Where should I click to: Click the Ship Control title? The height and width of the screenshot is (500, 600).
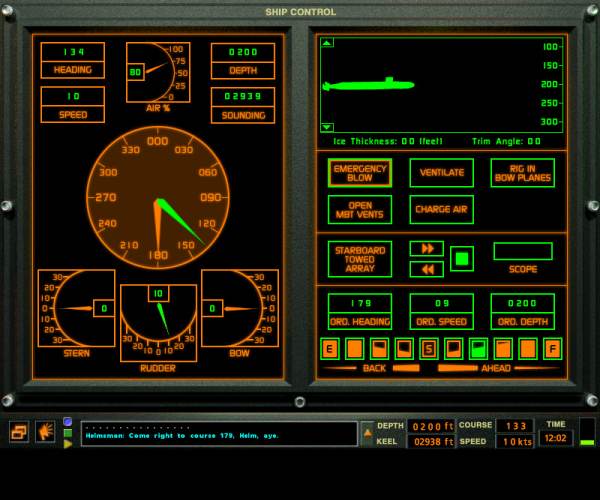(300, 12)
